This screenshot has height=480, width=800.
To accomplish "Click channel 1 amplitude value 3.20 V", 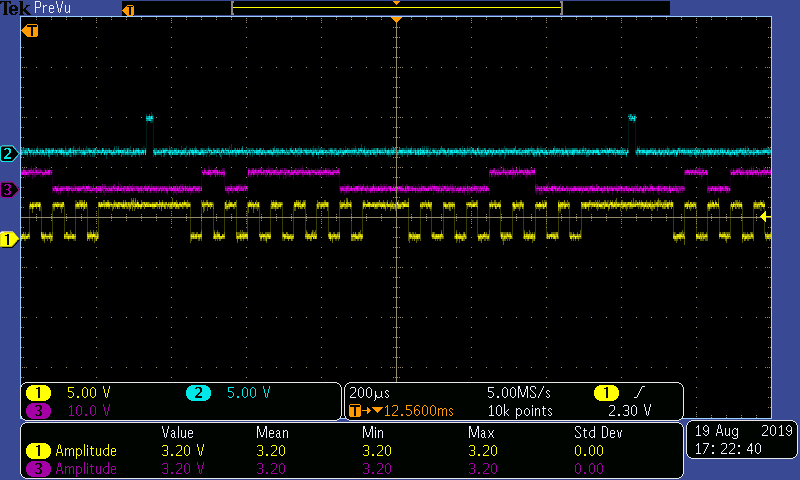I will [183, 451].
